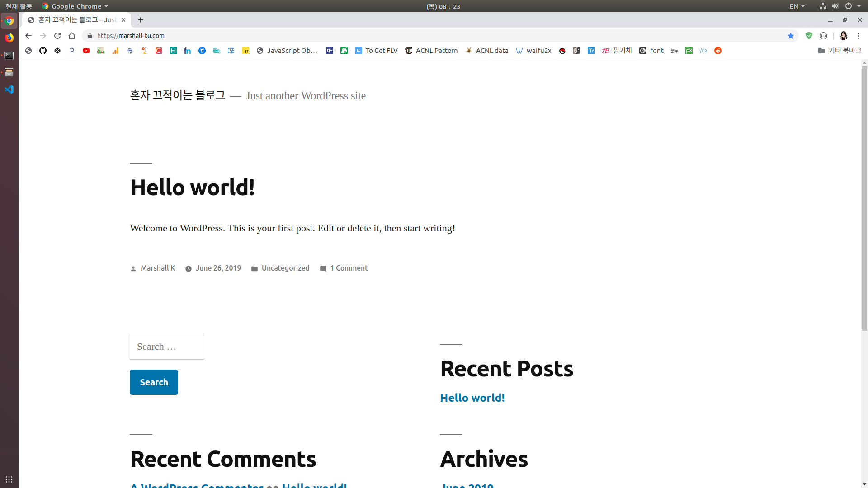Expand the EN input language dropdown

point(797,6)
